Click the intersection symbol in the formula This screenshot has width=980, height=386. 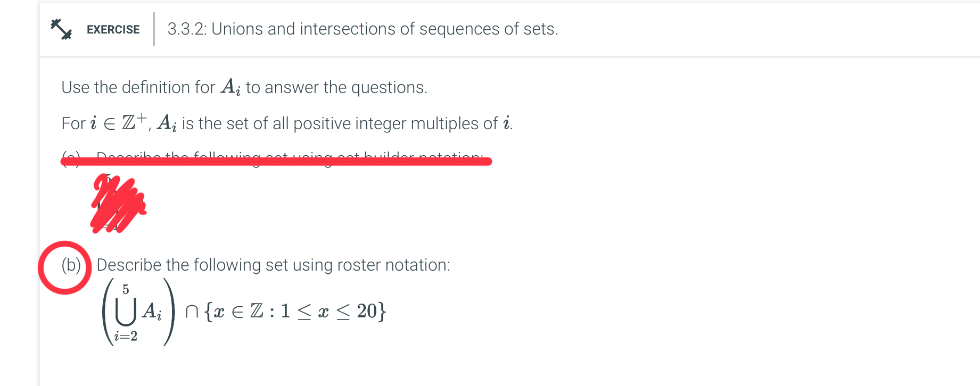[x=192, y=312]
